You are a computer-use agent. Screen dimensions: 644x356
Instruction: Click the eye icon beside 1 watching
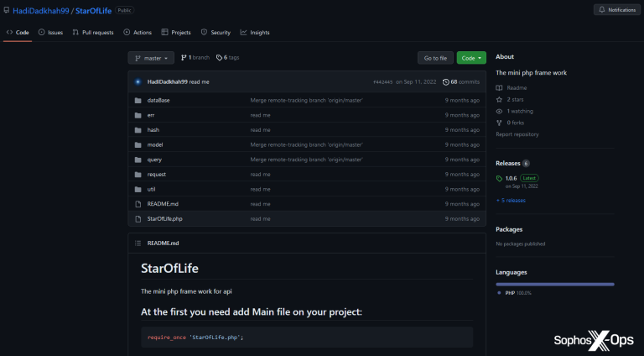tap(499, 112)
